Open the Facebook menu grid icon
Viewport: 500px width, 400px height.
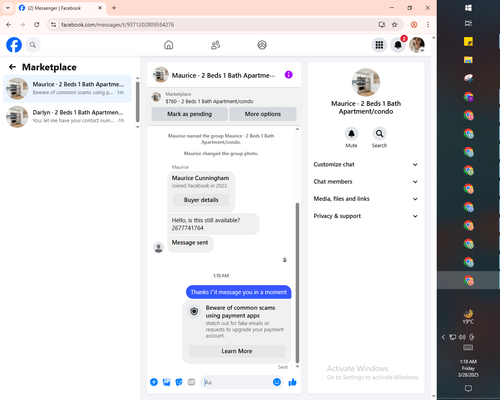[379, 45]
